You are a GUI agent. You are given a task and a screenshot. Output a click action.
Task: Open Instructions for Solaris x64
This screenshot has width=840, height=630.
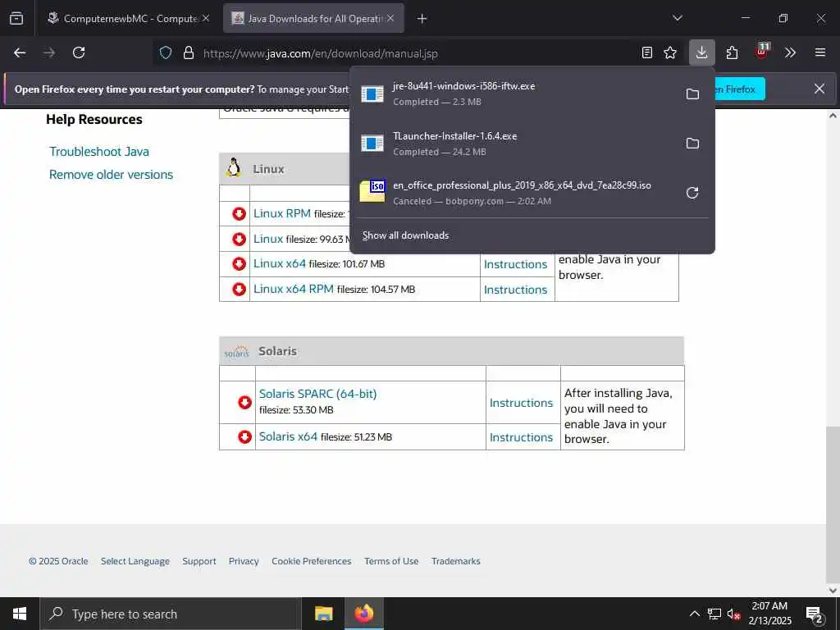tap(521, 437)
